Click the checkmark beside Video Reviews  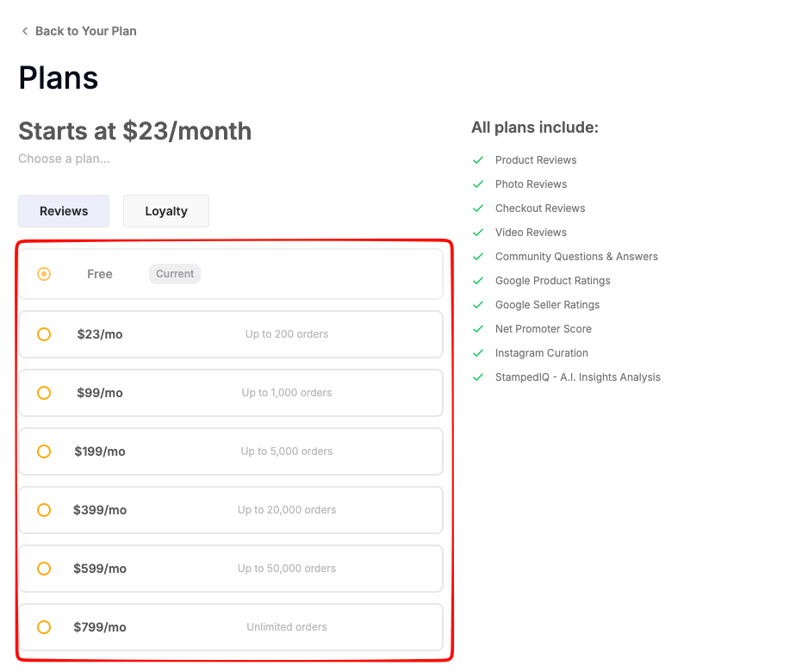click(x=478, y=232)
